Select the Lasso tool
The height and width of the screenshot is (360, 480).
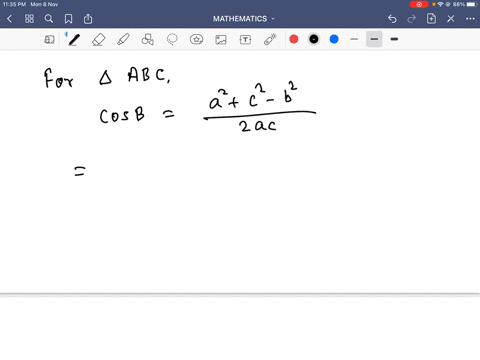click(x=172, y=39)
